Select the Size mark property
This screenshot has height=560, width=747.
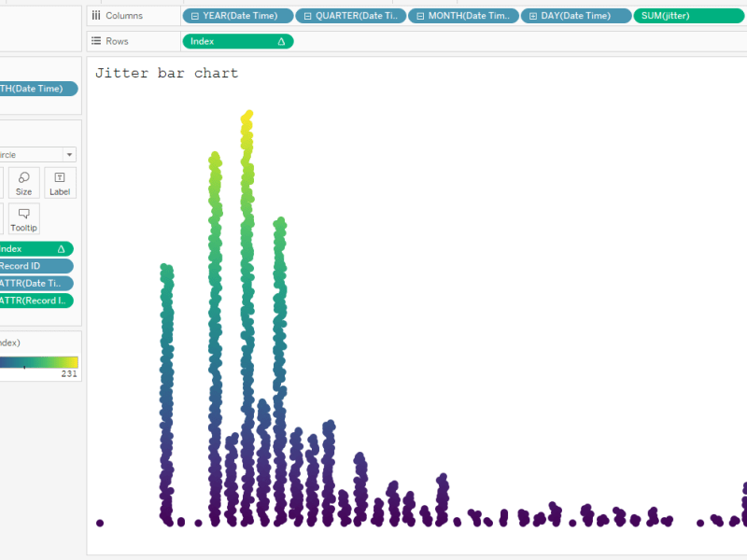tap(22, 182)
